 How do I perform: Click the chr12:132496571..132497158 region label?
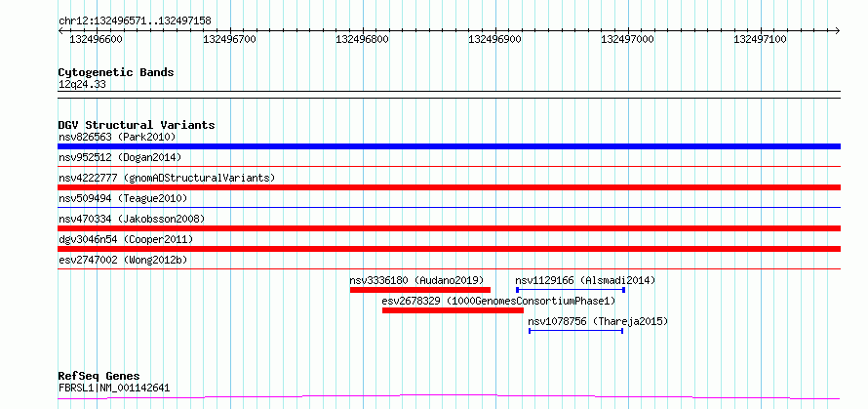point(135,21)
